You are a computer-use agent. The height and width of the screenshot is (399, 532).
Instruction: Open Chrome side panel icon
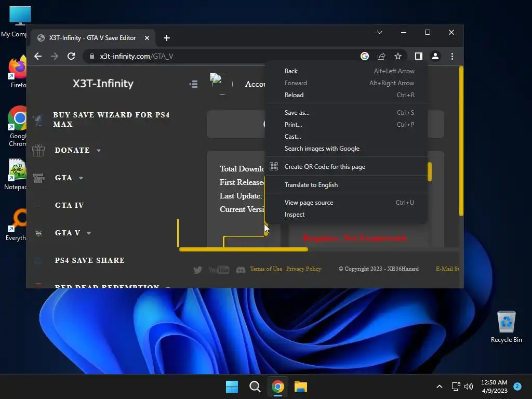(419, 56)
